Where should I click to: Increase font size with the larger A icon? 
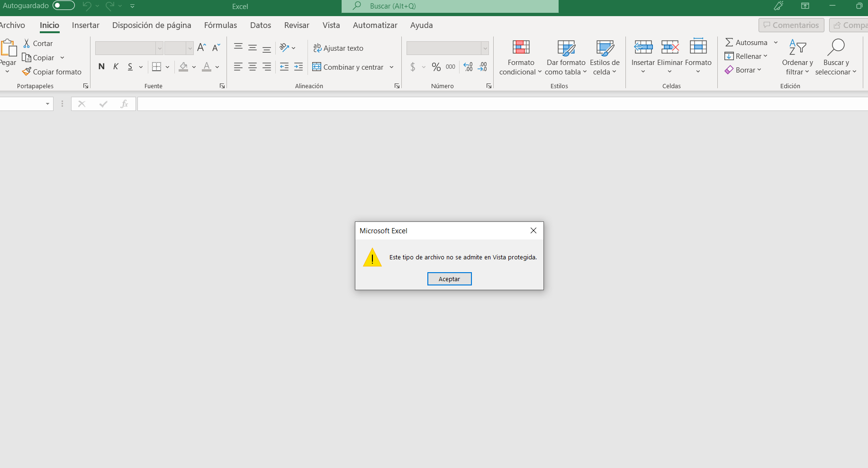tap(201, 47)
